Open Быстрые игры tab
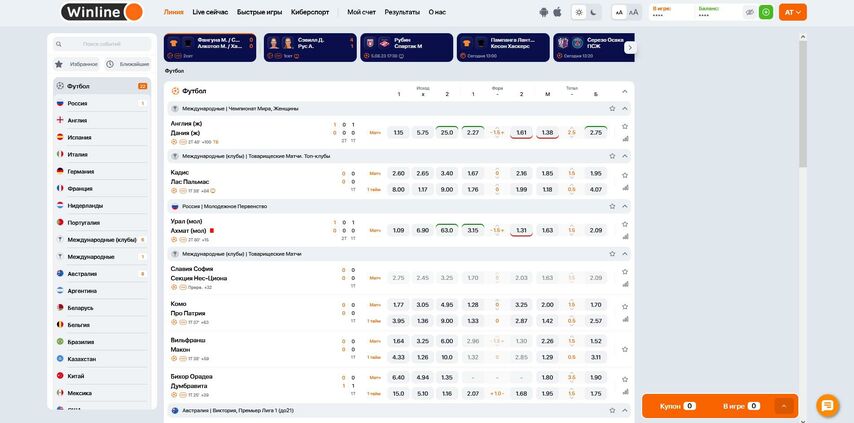 pos(259,12)
